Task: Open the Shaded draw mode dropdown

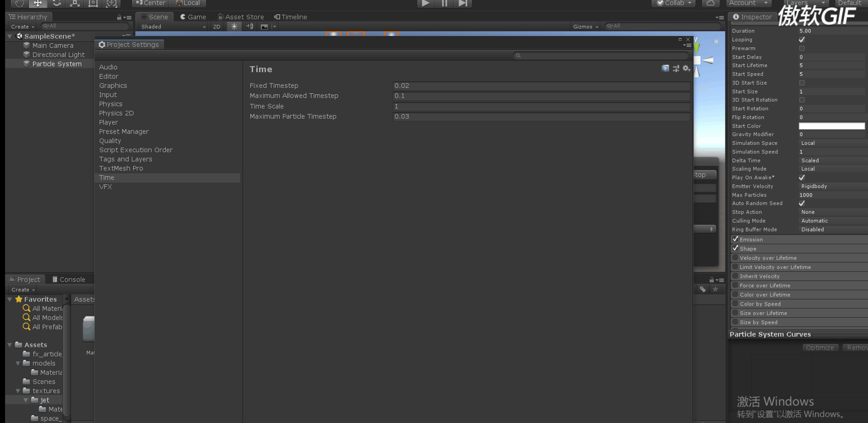Action: click(173, 27)
